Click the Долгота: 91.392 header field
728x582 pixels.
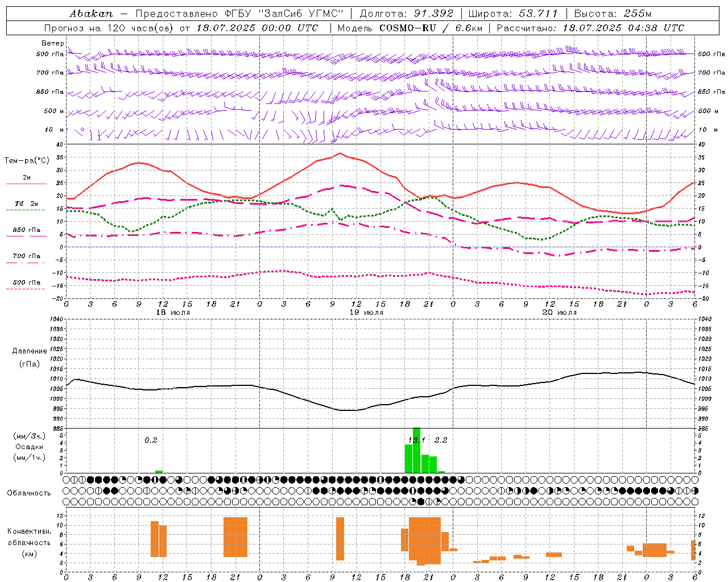(x=407, y=14)
